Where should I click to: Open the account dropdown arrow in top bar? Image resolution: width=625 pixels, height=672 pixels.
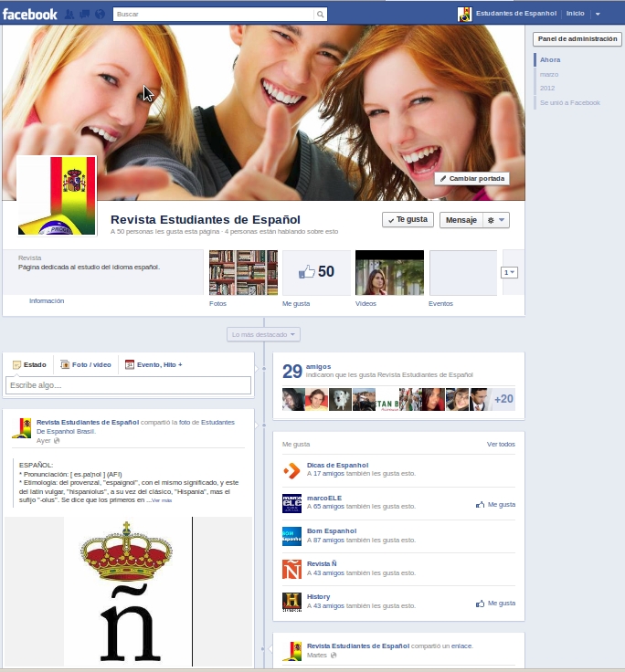598,14
